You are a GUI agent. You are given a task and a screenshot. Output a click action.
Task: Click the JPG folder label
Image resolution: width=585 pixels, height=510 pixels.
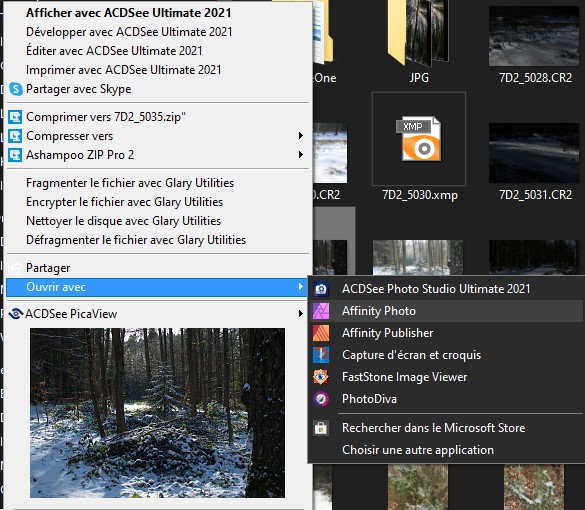[419, 78]
